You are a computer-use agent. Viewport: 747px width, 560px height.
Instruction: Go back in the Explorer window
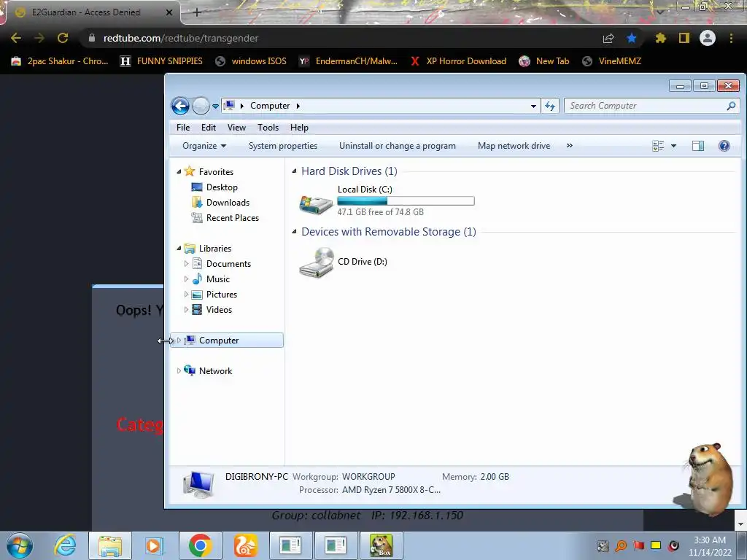(180, 106)
